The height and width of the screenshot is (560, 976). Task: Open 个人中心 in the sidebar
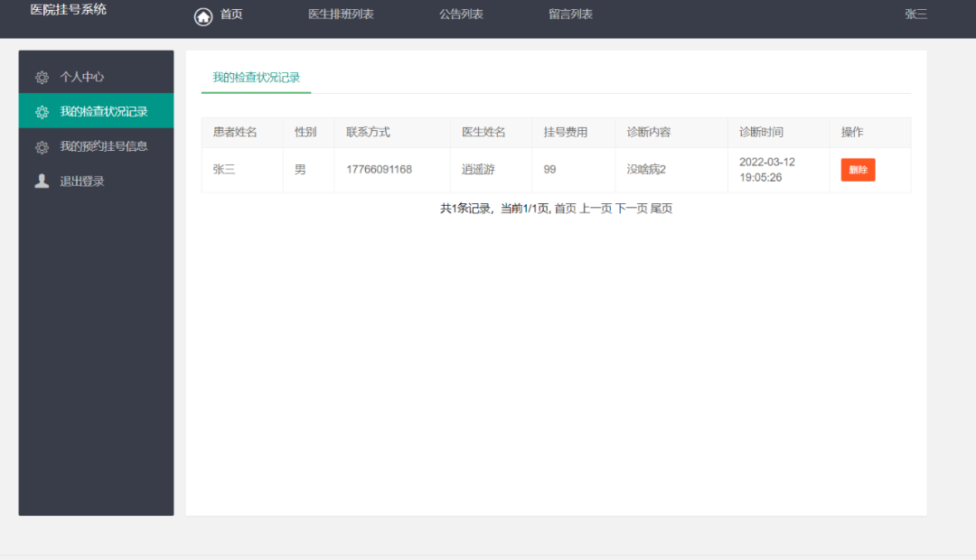tap(96, 77)
